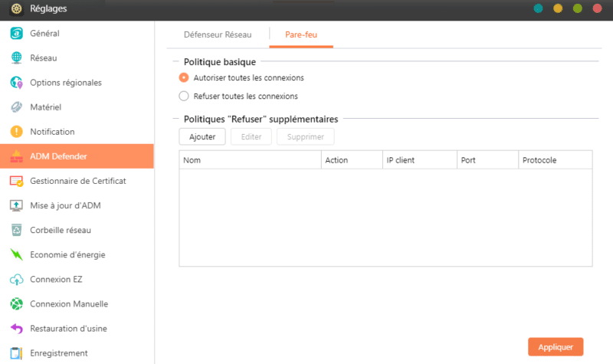Click the Corbeille réseau bin icon

16,230
